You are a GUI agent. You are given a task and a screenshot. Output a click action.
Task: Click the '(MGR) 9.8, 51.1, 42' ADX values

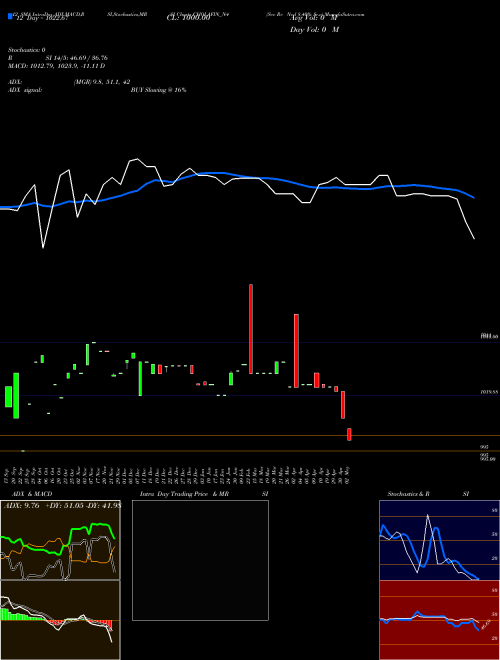click(102, 82)
